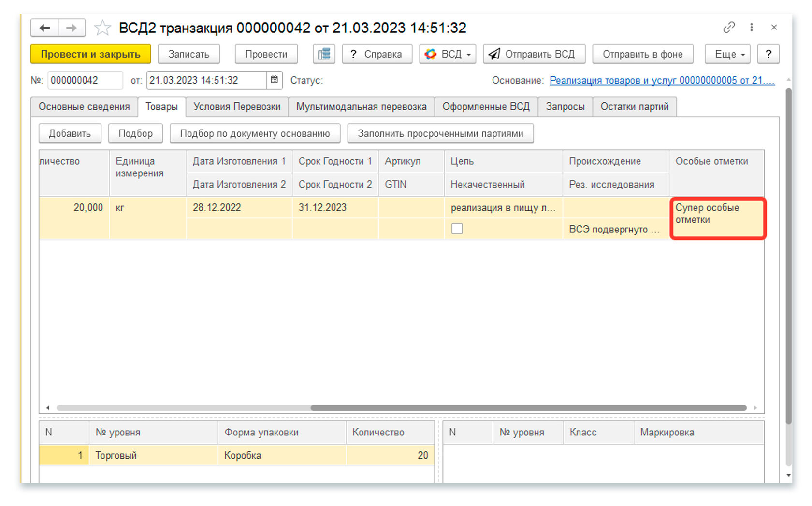Click Рез. исследования column header

(616, 185)
